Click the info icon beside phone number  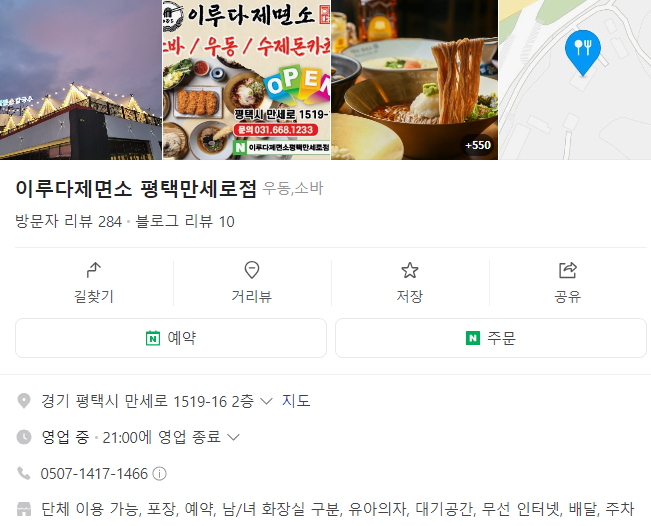click(x=159, y=474)
